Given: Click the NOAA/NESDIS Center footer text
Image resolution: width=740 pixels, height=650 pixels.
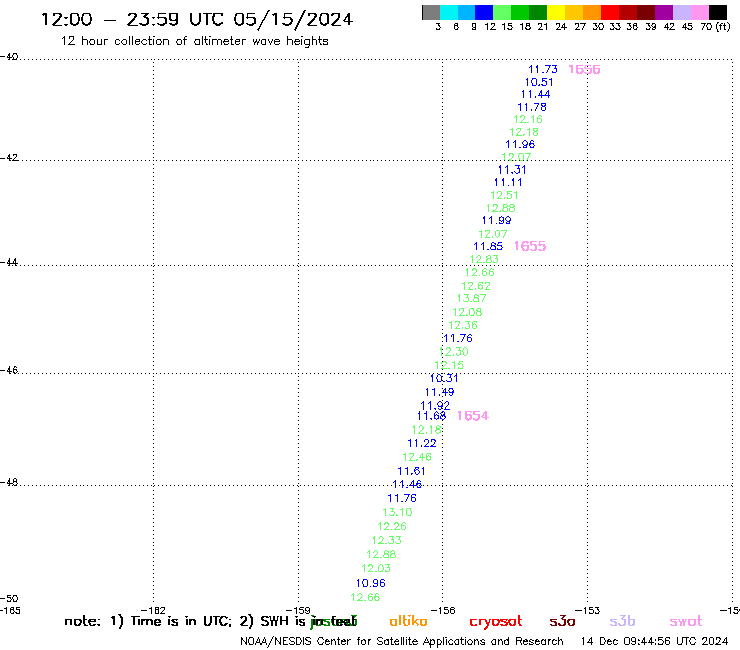Looking at the screenshot, I should (x=402, y=642).
